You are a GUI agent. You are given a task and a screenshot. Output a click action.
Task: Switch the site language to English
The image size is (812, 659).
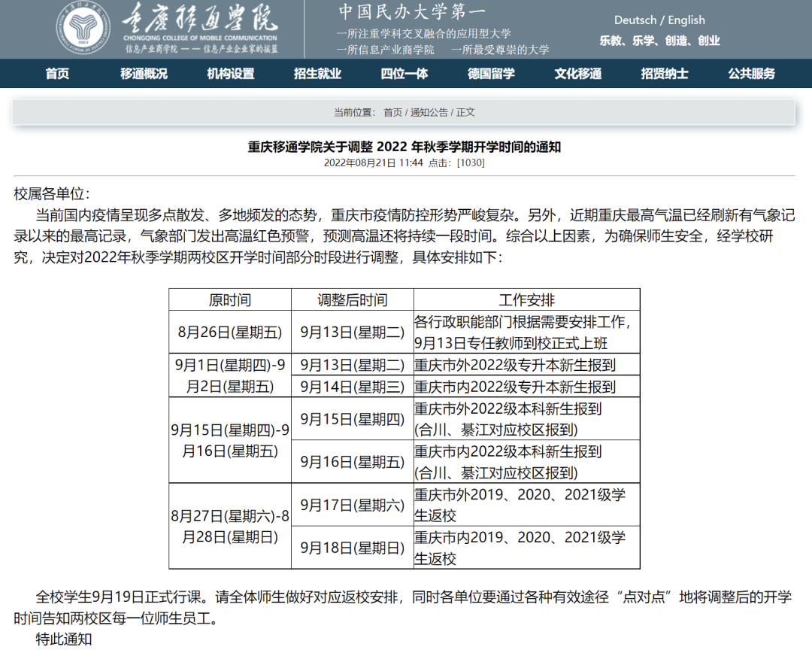(x=686, y=20)
